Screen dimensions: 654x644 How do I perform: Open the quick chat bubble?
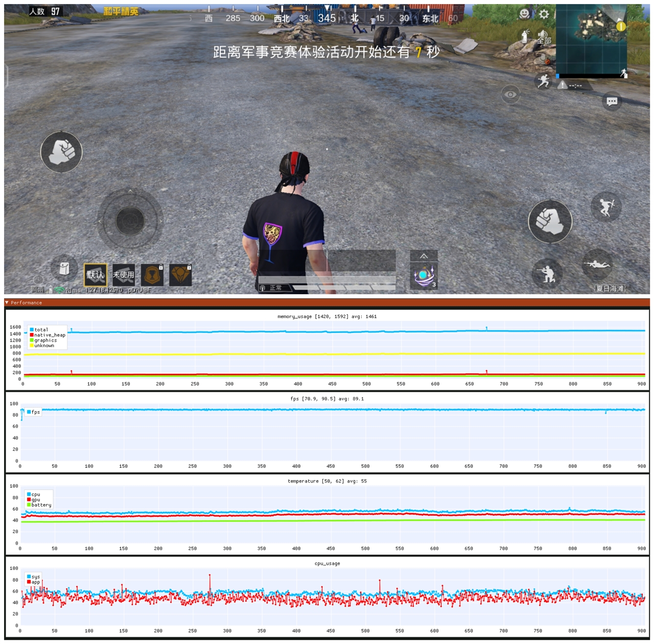[612, 101]
